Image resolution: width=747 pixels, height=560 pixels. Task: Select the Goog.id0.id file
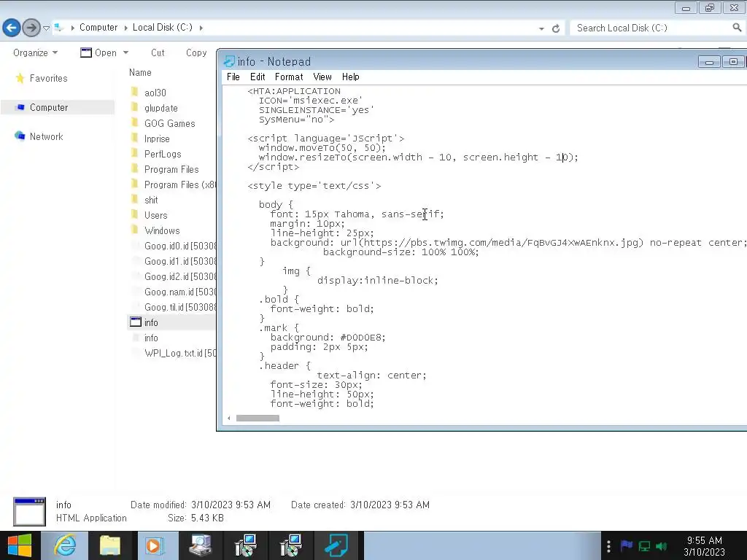[179, 246]
